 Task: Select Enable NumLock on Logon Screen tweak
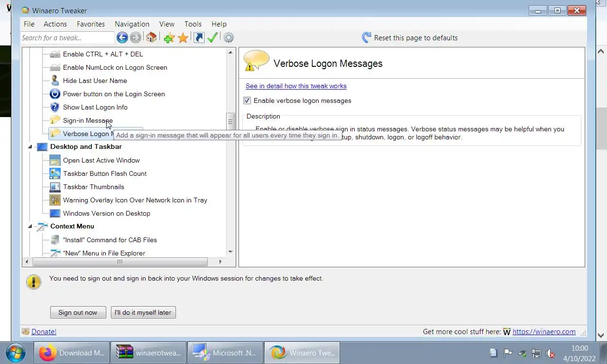(x=115, y=67)
